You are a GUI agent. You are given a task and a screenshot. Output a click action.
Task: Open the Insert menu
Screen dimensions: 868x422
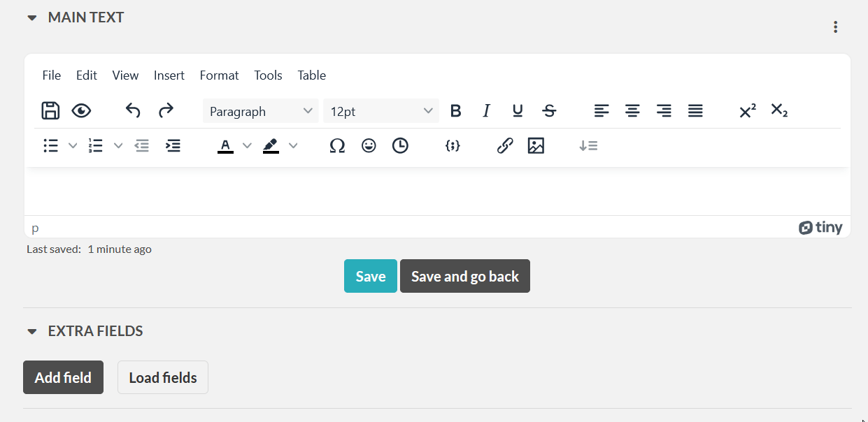(x=169, y=75)
